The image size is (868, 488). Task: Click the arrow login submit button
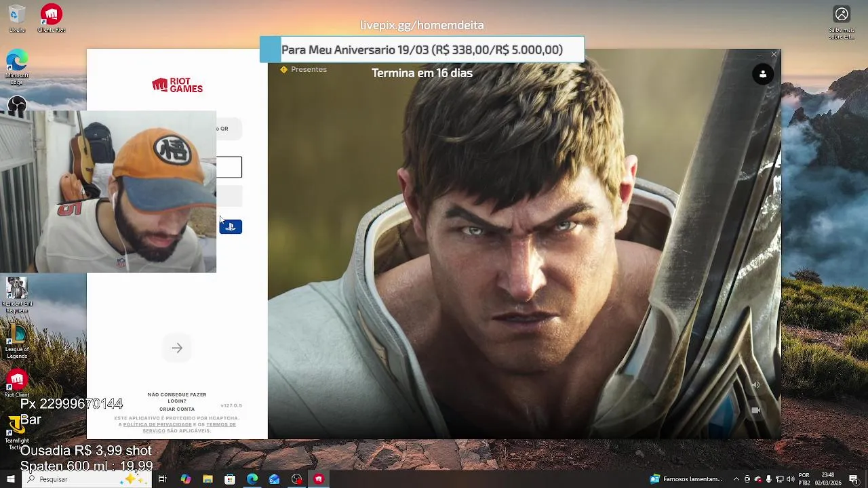click(177, 348)
